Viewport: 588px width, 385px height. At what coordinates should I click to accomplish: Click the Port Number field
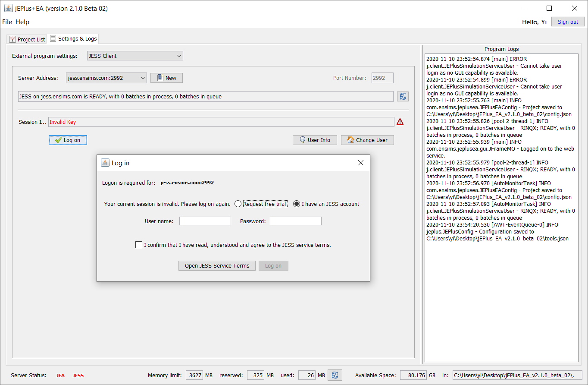pos(382,78)
